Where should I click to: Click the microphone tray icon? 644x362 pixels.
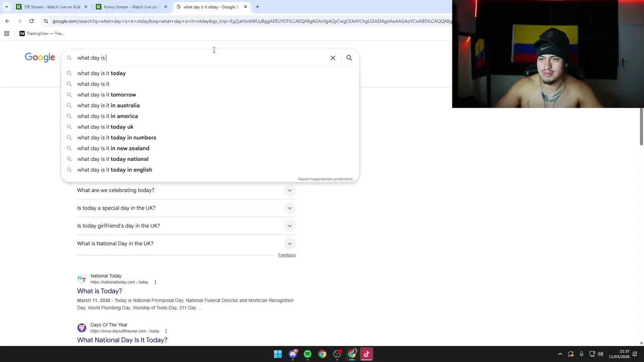coord(581,354)
